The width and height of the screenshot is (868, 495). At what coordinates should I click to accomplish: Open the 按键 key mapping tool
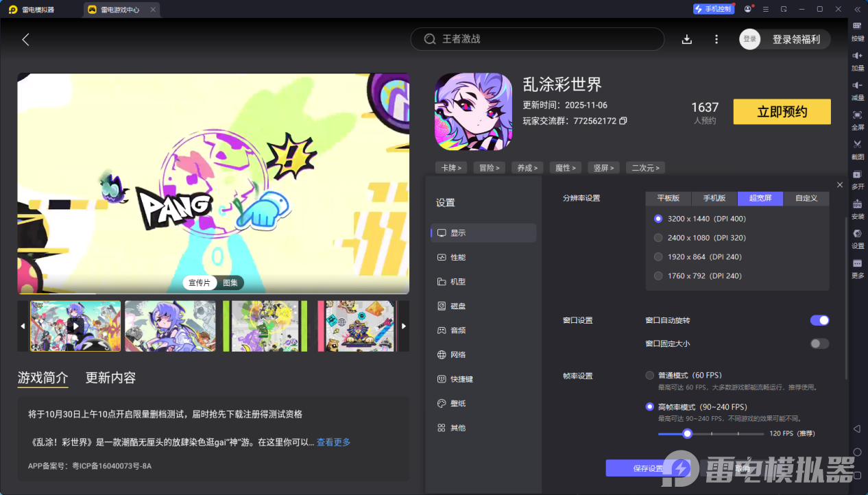pos(857,32)
